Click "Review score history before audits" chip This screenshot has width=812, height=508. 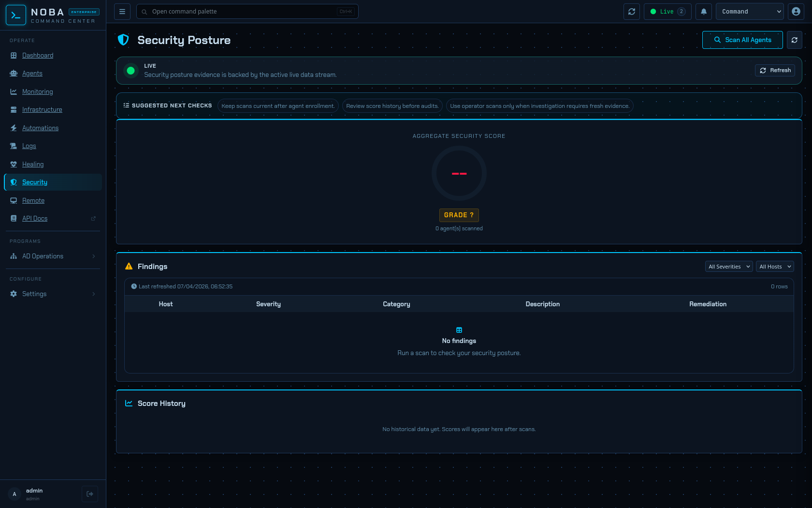click(x=392, y=106)
